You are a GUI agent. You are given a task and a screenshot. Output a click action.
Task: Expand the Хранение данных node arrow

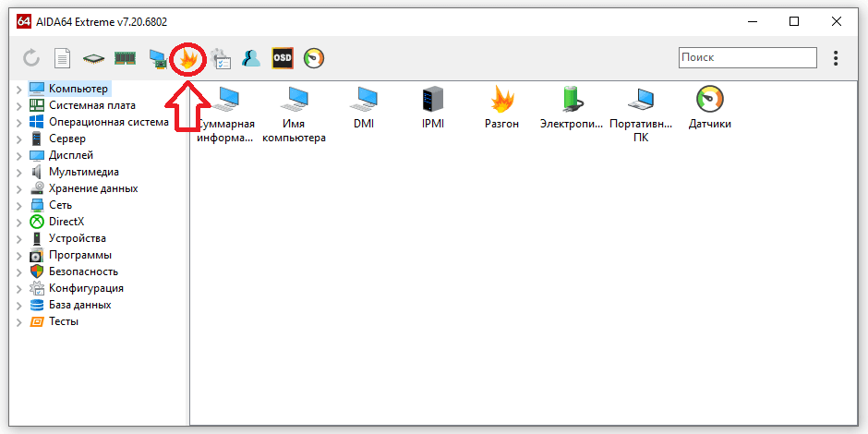pos(18,189)
